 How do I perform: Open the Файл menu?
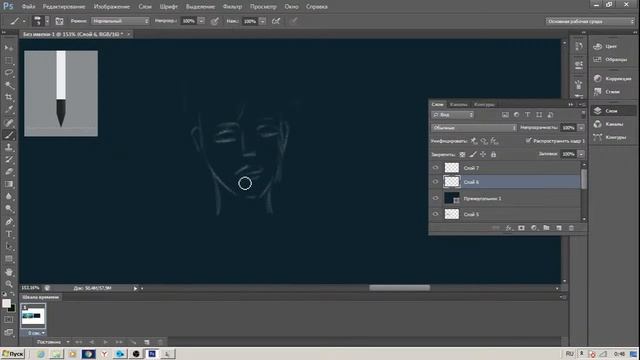[28, 7]
